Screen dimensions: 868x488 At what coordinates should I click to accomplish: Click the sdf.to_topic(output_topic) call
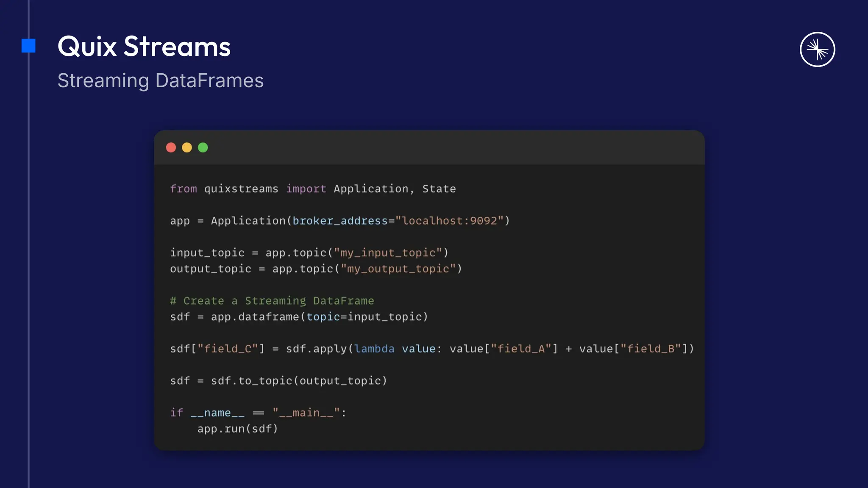pos(299,381)
